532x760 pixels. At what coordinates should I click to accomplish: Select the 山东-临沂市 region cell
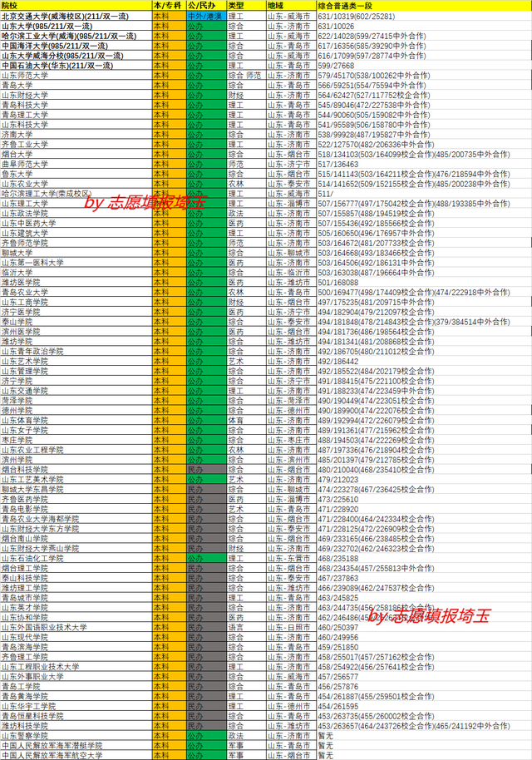pyautogui.click(x=292, y=273)
